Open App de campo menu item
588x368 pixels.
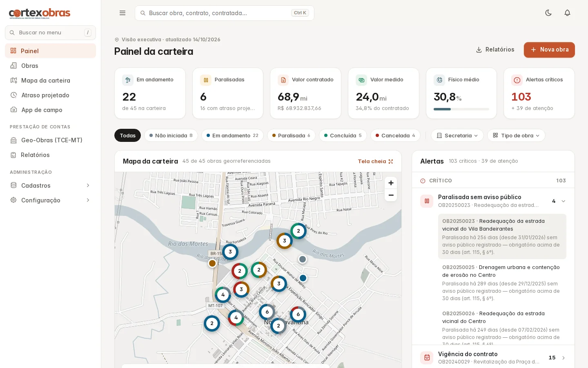[50, 110]
